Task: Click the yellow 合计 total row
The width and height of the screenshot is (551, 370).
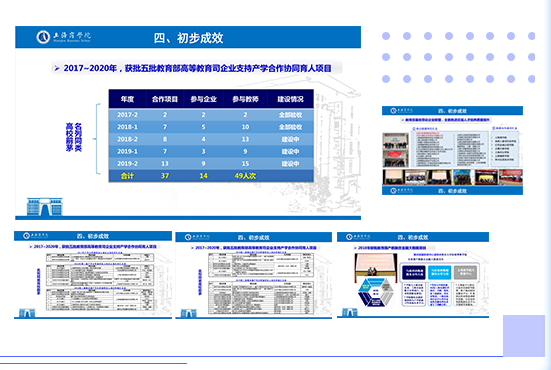Action: (x=211, y=176)
